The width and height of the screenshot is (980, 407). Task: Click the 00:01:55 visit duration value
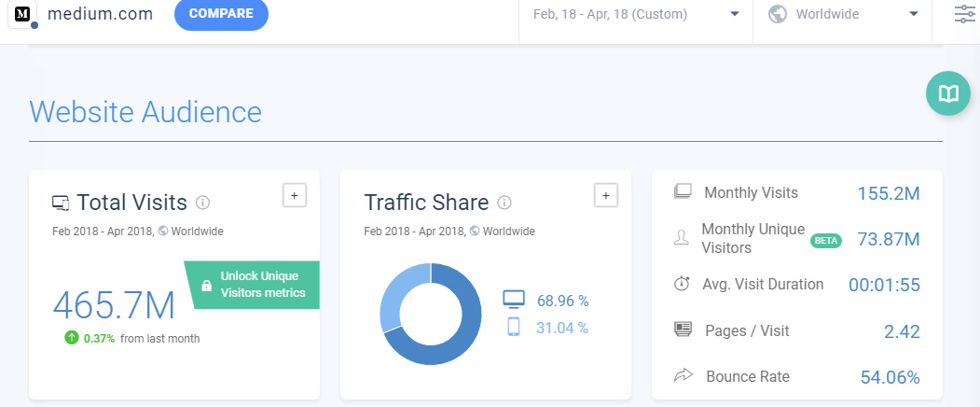pos(884,285)
